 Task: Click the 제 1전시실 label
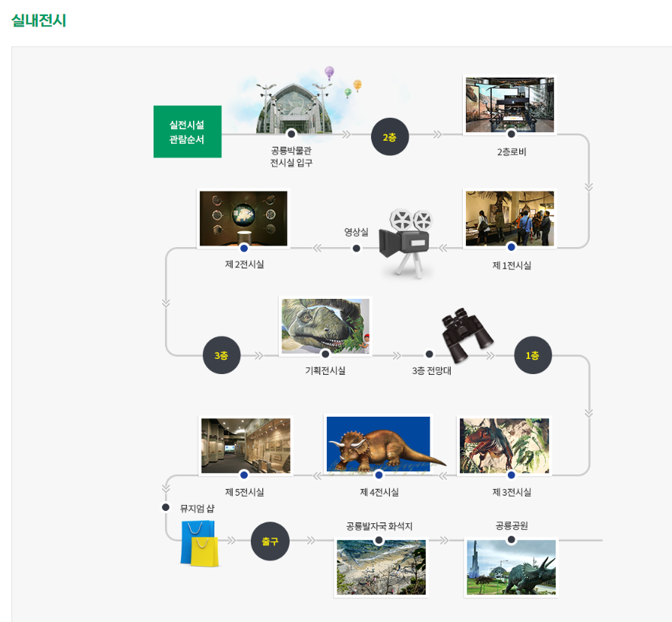(512, 265)
